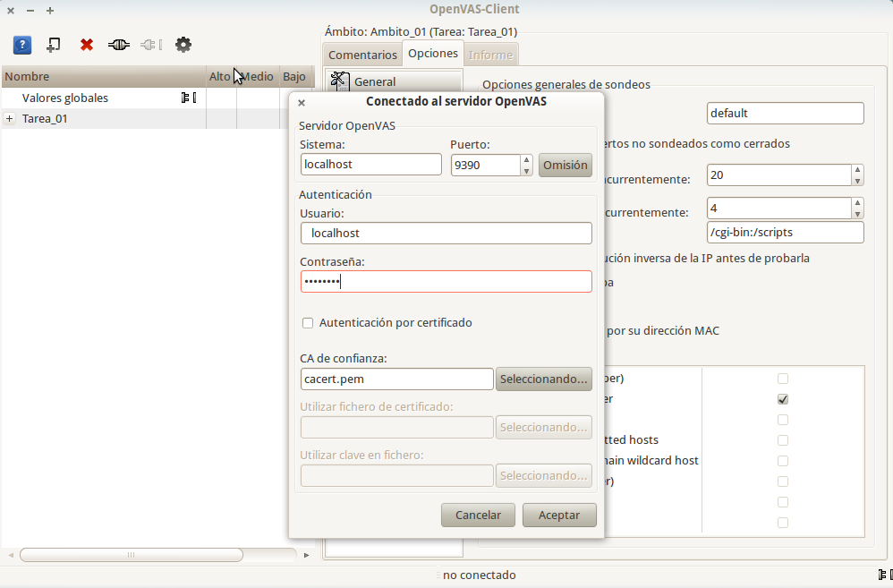Viewport: 893px width, 588px height.
Task: Tick checkbox on the 'wildcard host' row
Action: [783, 461]
